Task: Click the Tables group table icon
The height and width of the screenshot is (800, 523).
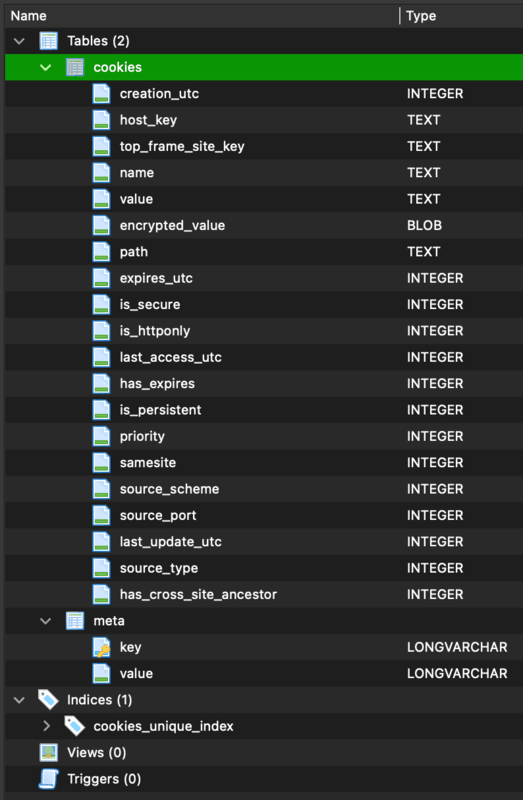Action: [x=48, y=41]
